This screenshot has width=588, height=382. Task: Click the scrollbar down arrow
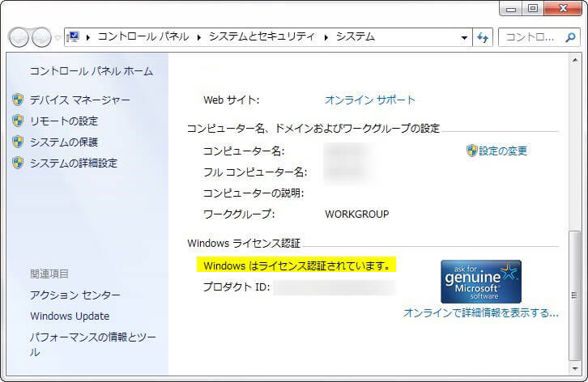(x=574, y=369)
